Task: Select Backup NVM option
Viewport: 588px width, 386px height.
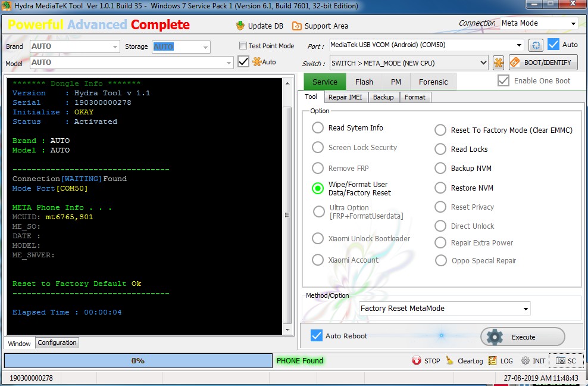Action: click(440, 168)
